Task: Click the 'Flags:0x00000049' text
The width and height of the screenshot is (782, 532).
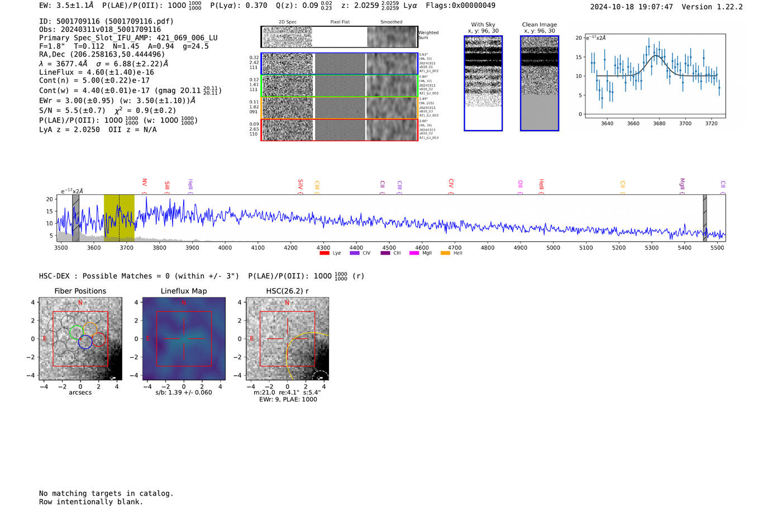Action: 460,6
